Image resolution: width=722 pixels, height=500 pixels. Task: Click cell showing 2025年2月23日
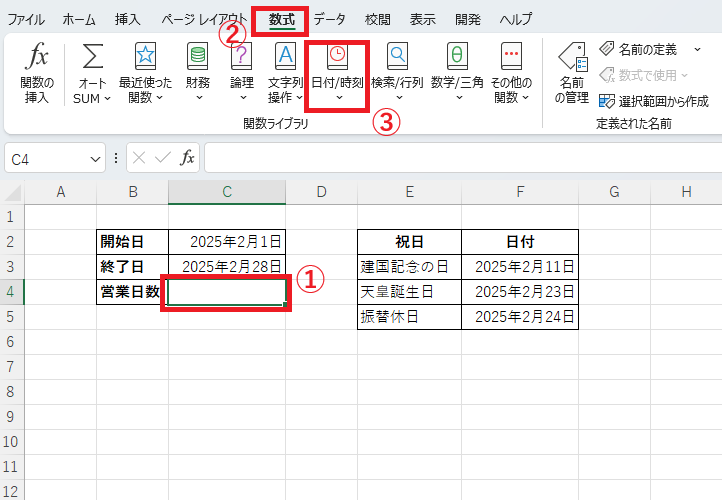tap(520, 291)
